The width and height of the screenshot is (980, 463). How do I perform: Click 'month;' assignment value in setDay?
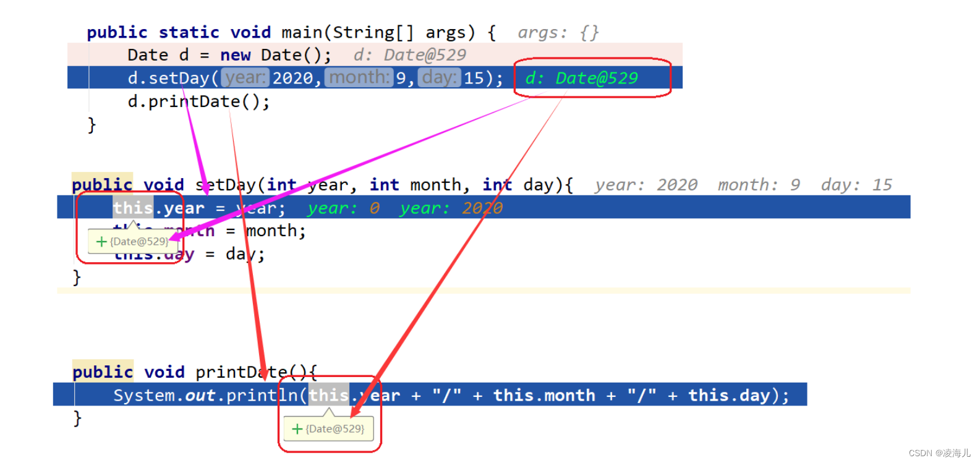pos(276,231)
